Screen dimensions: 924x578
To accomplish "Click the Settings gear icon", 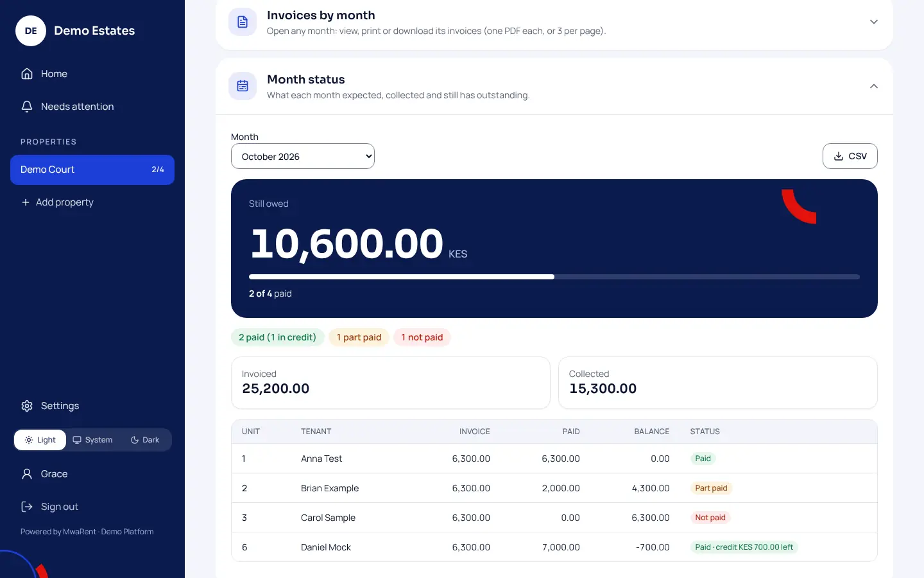I will point(27,406).
